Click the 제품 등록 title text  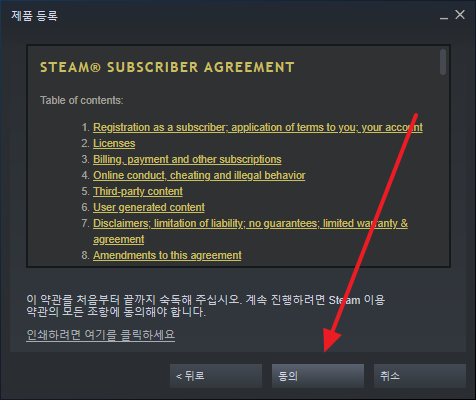coord(34,16)
